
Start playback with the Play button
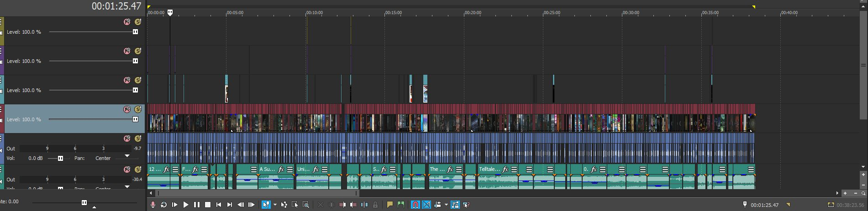coord(186,205)
